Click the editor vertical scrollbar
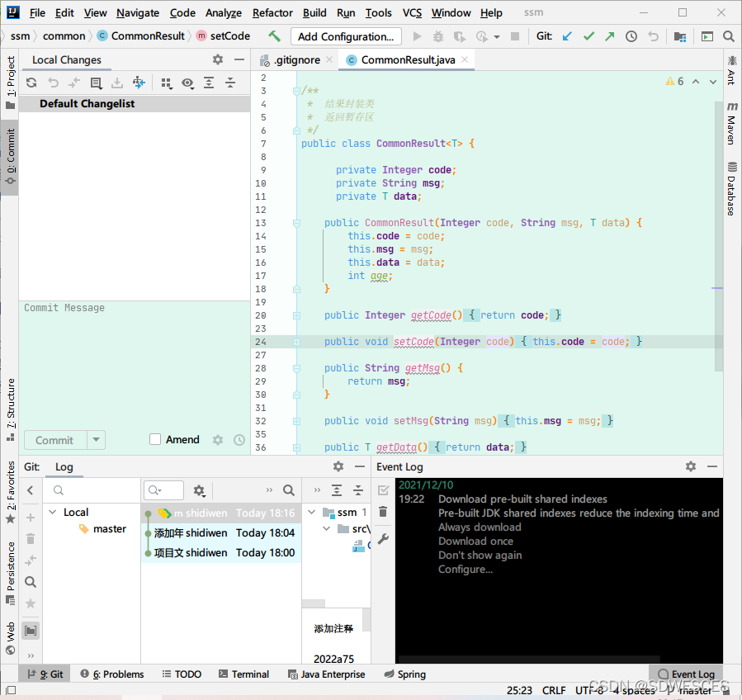742x700 pixels. 718,236
